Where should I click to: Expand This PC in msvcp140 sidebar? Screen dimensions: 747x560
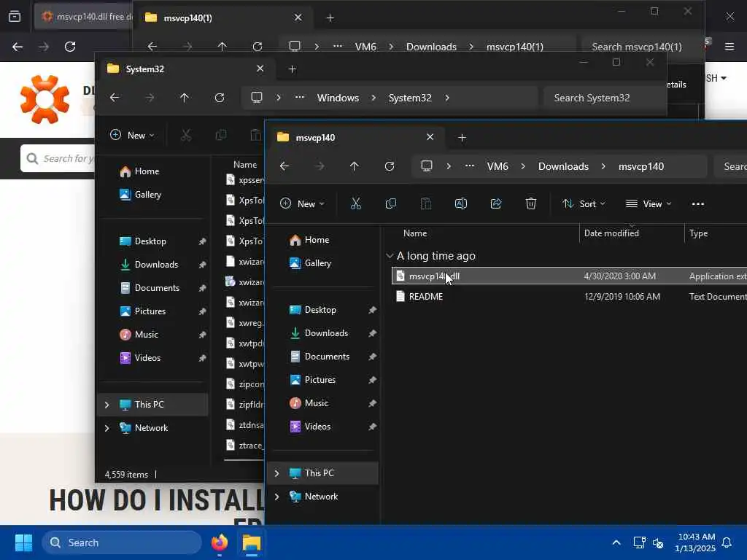click(x=276, y=473)
